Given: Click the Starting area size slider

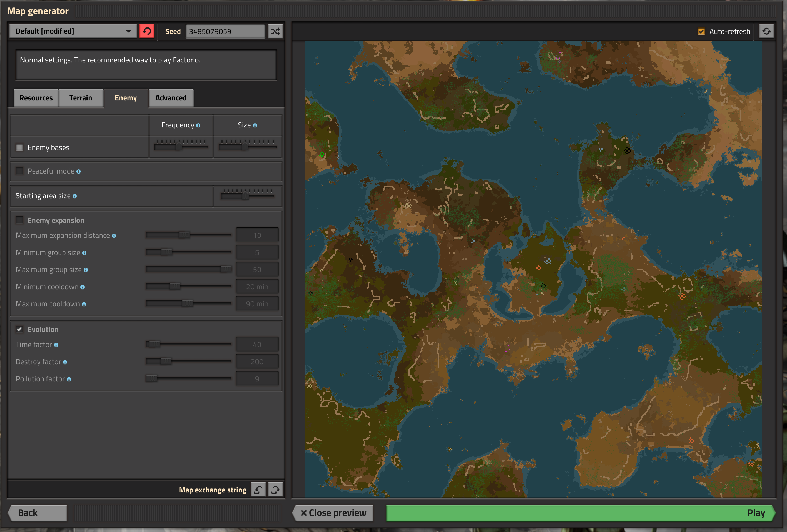Looking at the screenshot, I should (x=247, y=195).
